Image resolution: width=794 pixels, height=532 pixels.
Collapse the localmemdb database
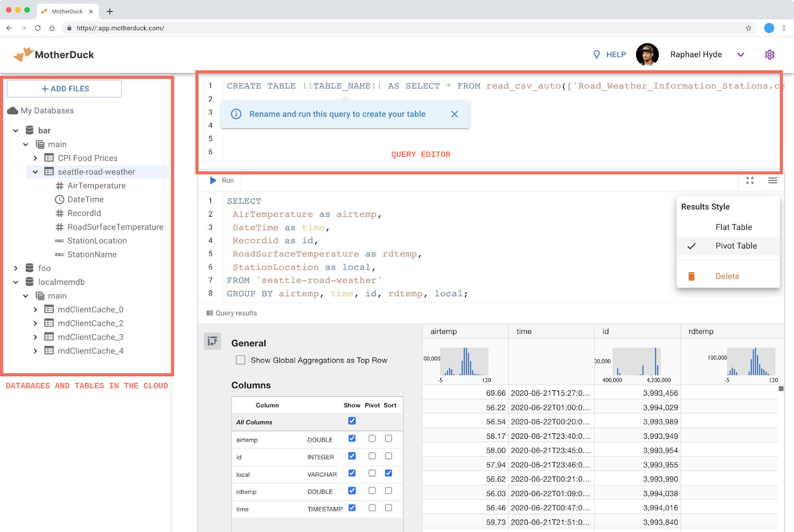pos(16,282)
